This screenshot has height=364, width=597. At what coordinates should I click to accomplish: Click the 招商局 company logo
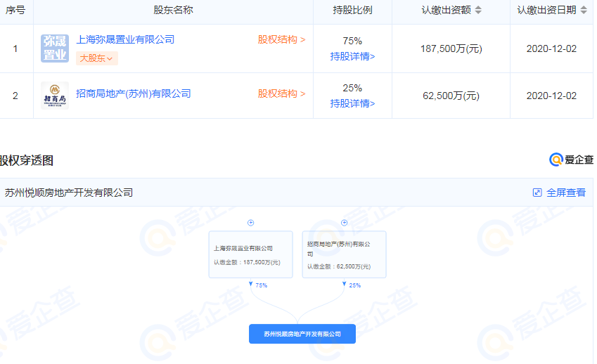(54, 96)
